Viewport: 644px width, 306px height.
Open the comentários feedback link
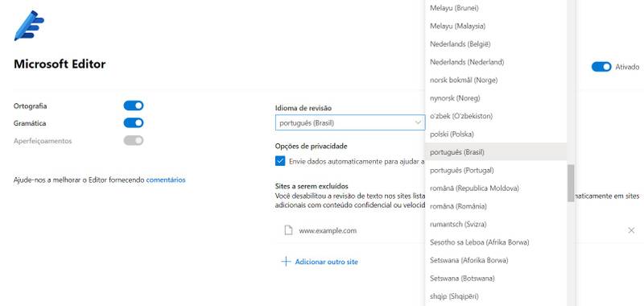166,180
